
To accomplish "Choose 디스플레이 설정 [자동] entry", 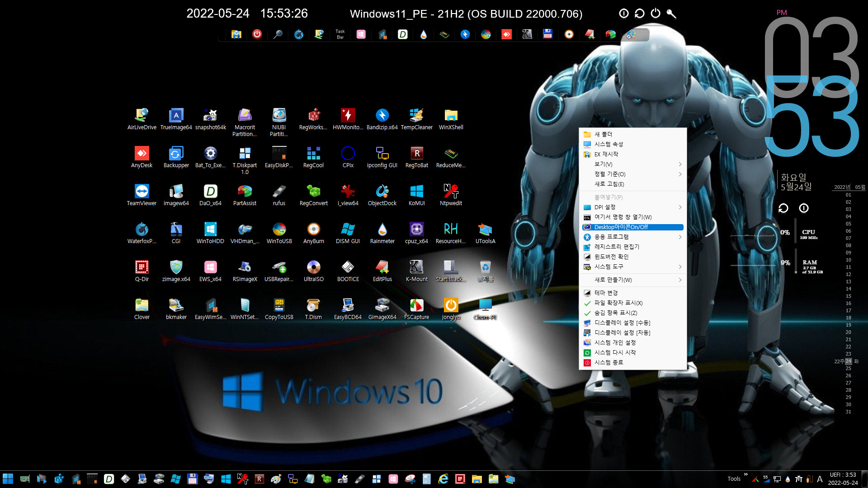I will (633, 333).
